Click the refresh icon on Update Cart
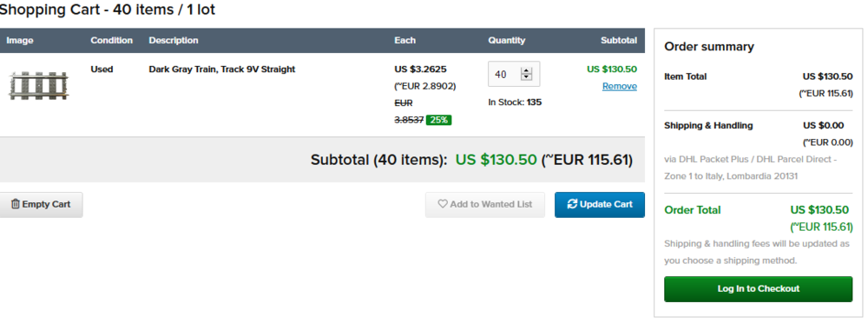This screenshot has height=323, width=868. pos(572,204)
